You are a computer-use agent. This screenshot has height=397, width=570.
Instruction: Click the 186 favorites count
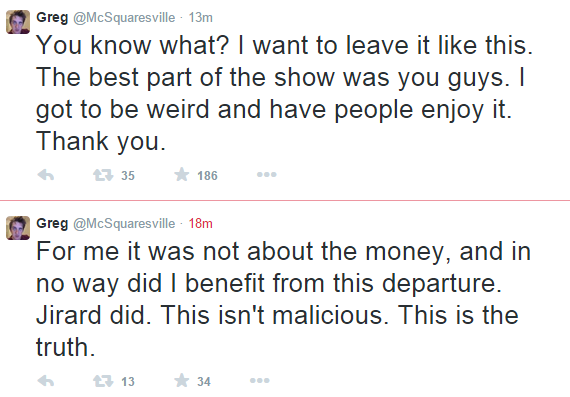pyautogui.click(x=207, y=176)
